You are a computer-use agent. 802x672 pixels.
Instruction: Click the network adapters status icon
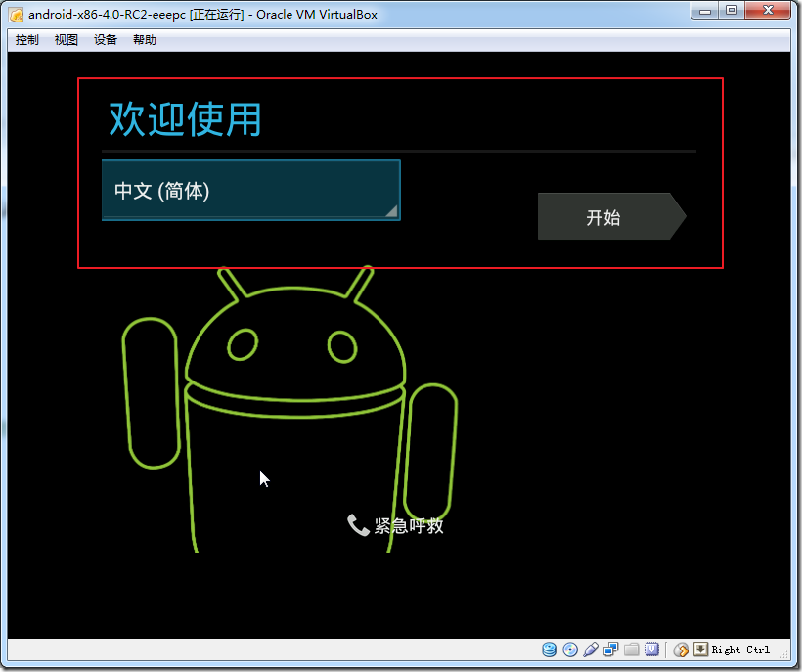click(610, 650)
